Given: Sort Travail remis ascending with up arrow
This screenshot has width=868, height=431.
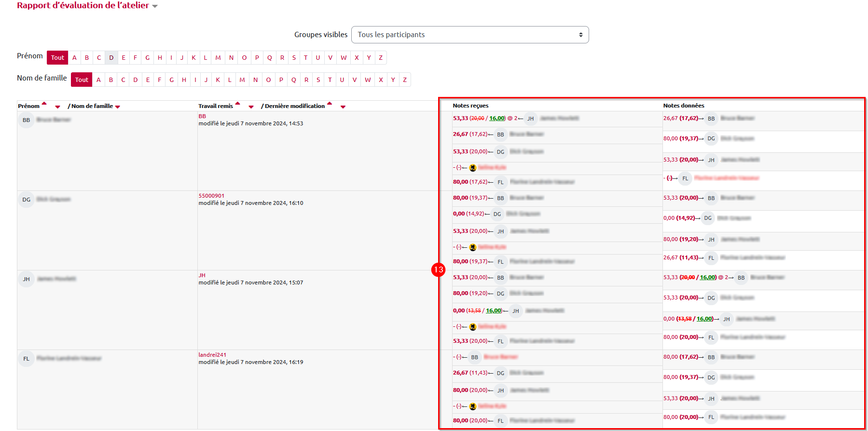Looking at the screenshot, I should click(237, 103).
